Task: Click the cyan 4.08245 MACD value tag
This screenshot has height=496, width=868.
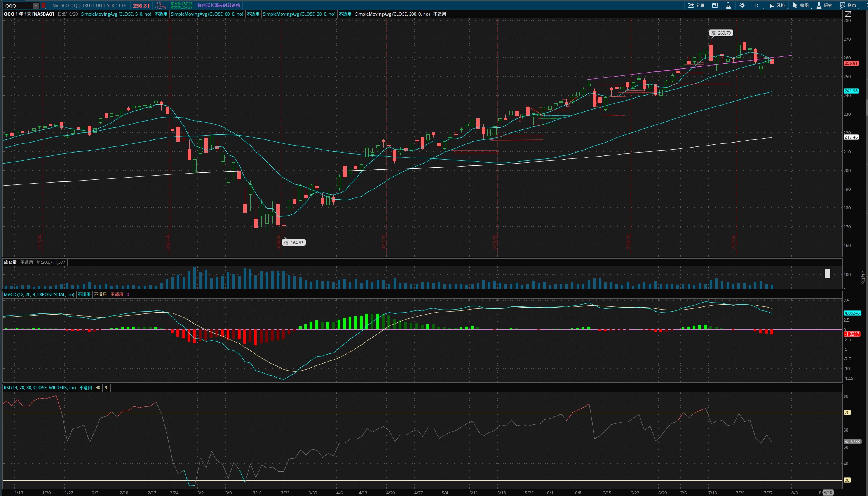Action: [x=852, y=313]
